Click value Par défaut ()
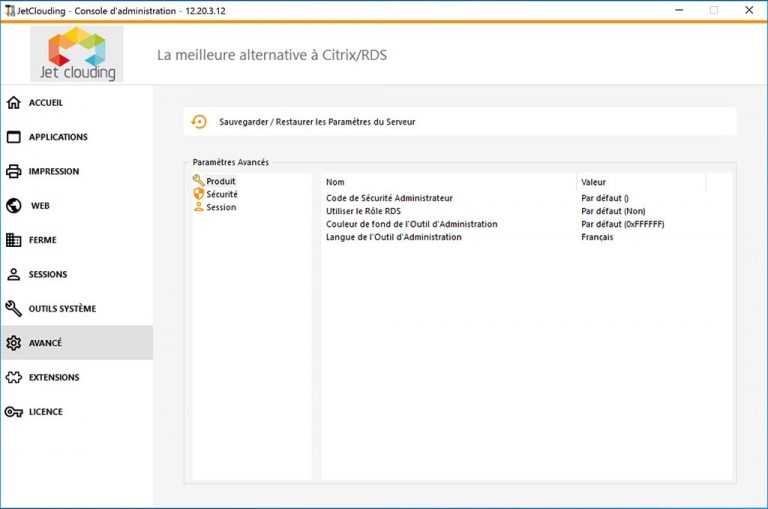This screenshot has height=509, width=768. 605,198
